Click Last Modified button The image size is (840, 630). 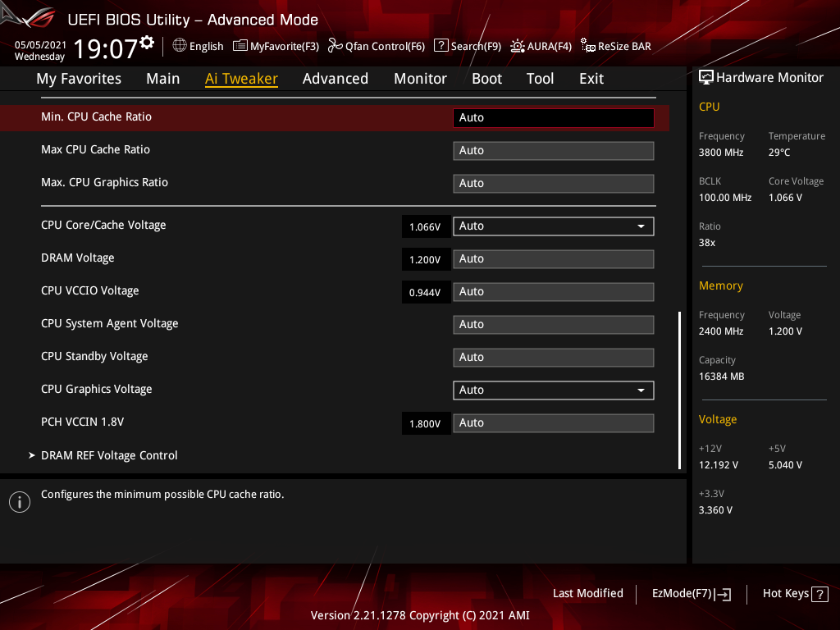587,594
